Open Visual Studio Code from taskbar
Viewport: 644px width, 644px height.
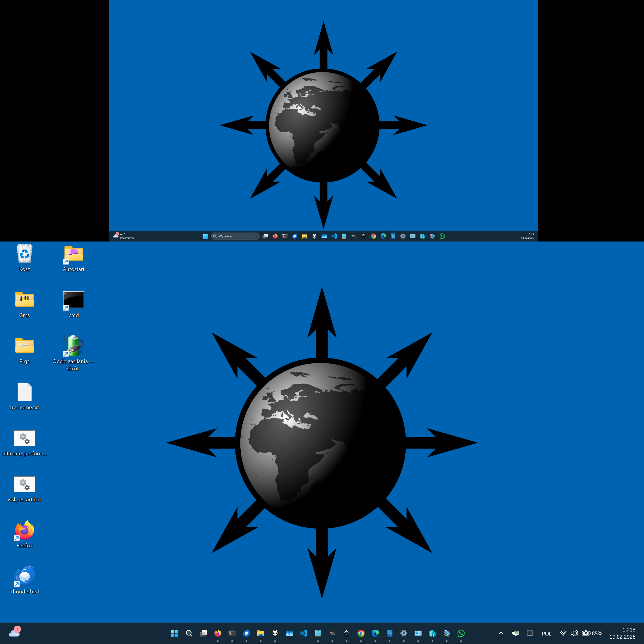pyautogui.click(x=304, y=633)
